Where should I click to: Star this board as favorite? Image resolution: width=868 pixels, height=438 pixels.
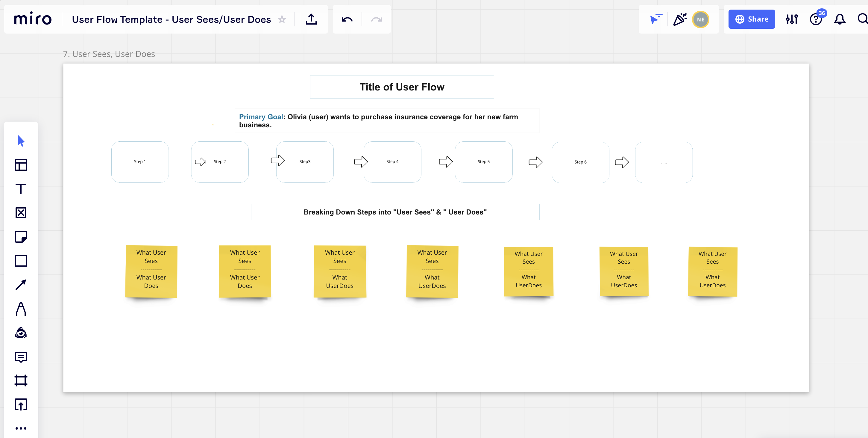click(282, 19)
